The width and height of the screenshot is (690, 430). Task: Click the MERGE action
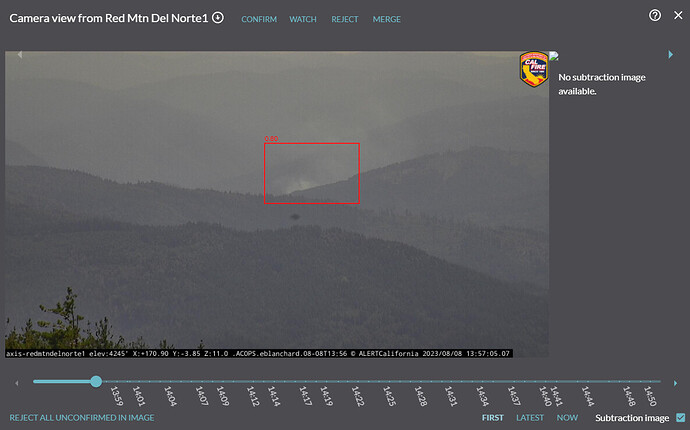pyautogui.click(x=387, y=19)
